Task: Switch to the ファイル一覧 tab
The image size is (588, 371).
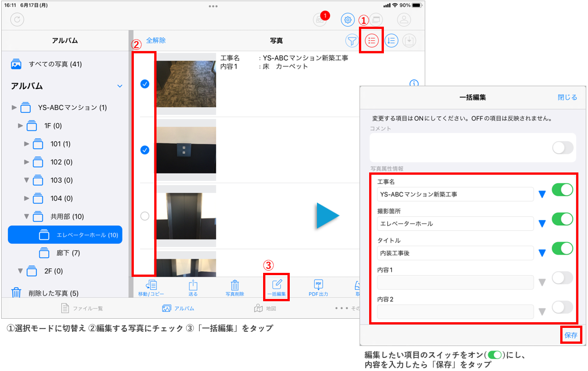Action: 82,309
